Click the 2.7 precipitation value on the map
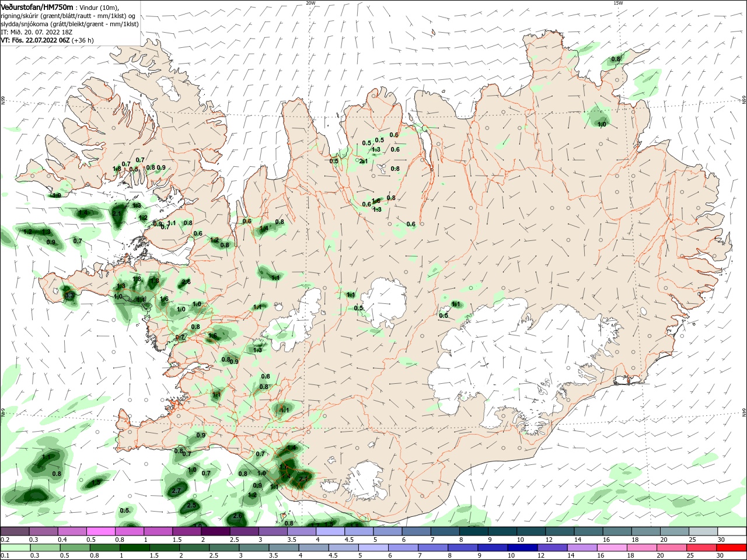Screen dimensions: 747x560 pos(177,491)
